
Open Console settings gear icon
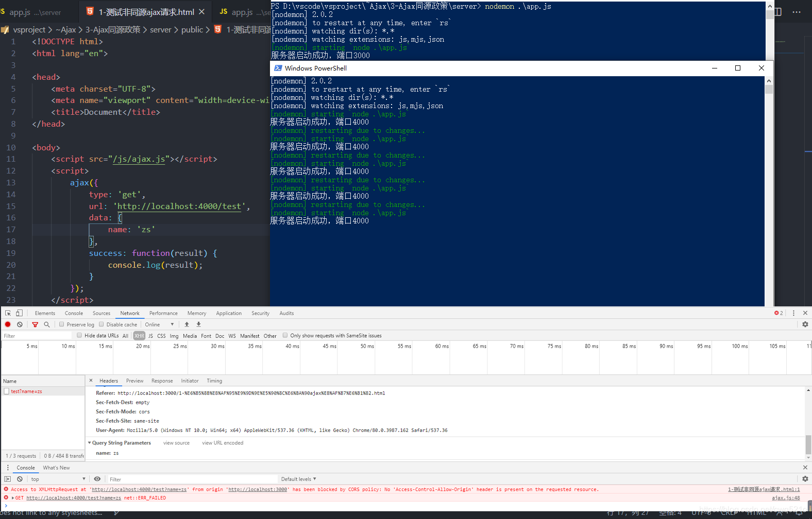click(805, 479)
